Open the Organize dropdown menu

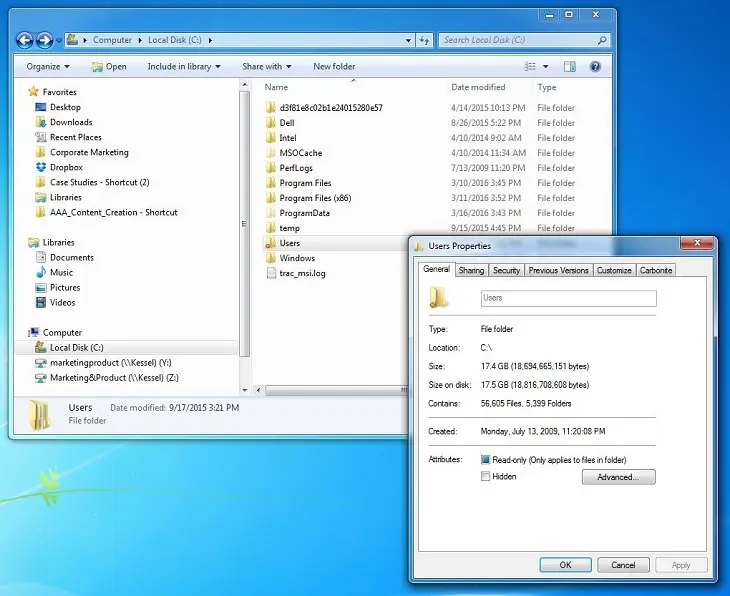tap(47, 67)
